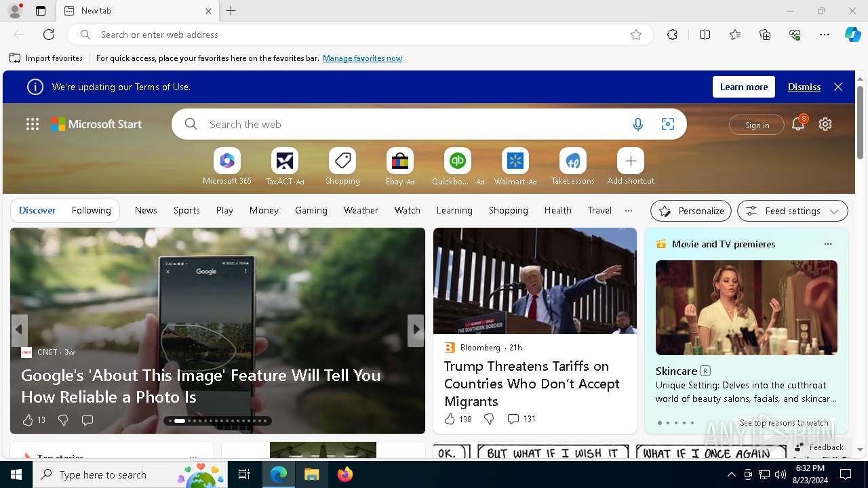The height and width of the screenshot is (488, 868).
Task: Click the Personalize button
Action: coord(691,211)
